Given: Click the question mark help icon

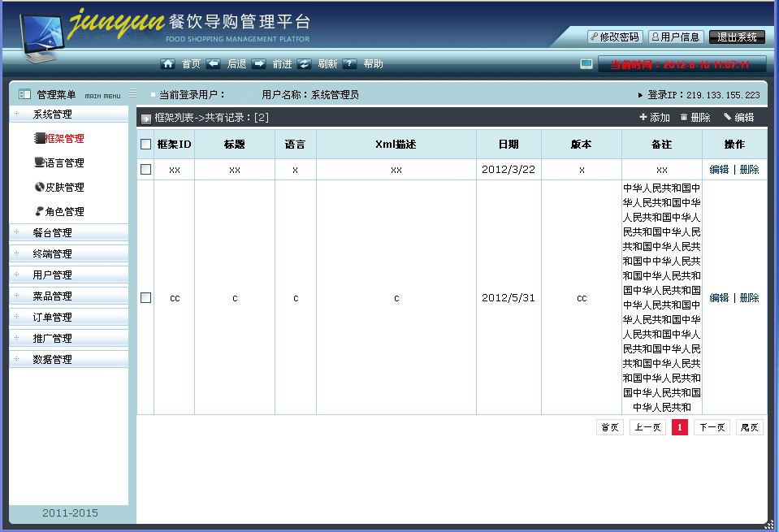Looking at the screenshot, I should pos(350,63).
